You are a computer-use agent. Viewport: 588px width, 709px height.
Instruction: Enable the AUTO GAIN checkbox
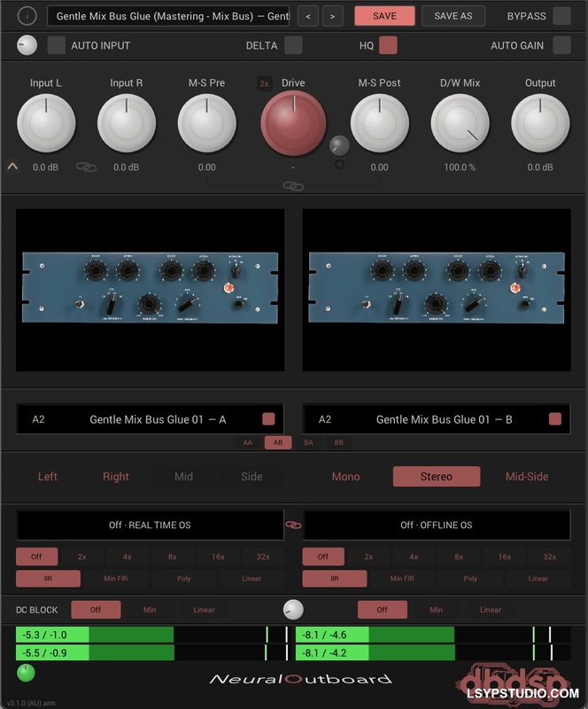click(561, 45)
